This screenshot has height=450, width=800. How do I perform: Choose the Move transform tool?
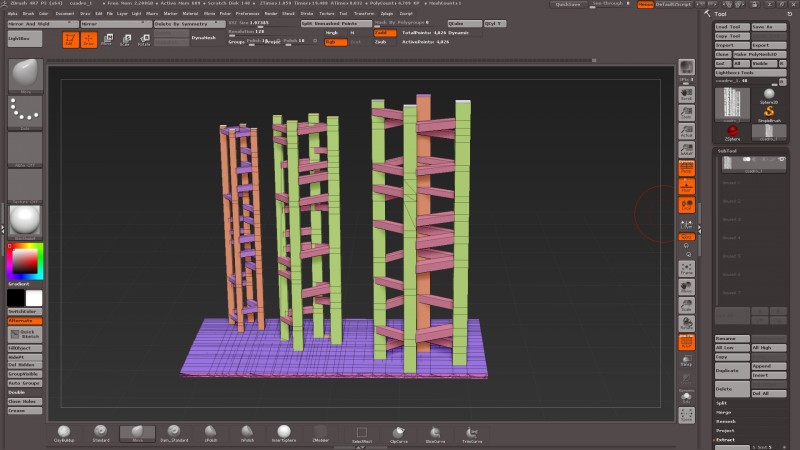click(107, 40)
